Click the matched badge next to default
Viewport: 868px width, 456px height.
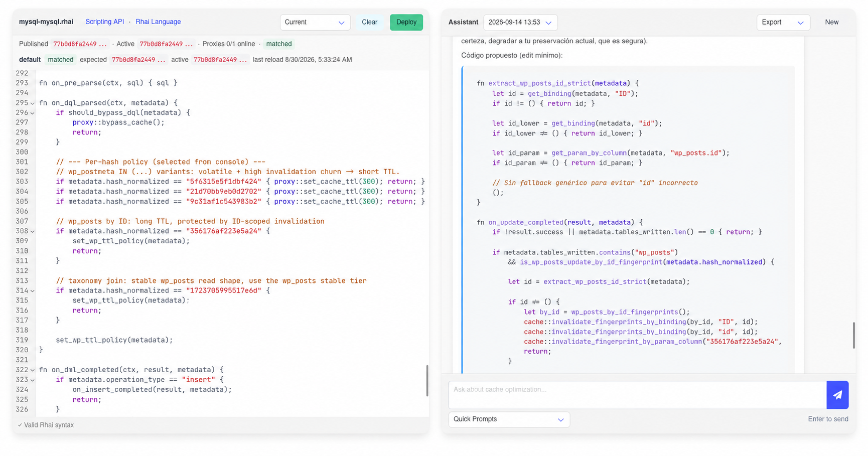click(x=61, y=60)
